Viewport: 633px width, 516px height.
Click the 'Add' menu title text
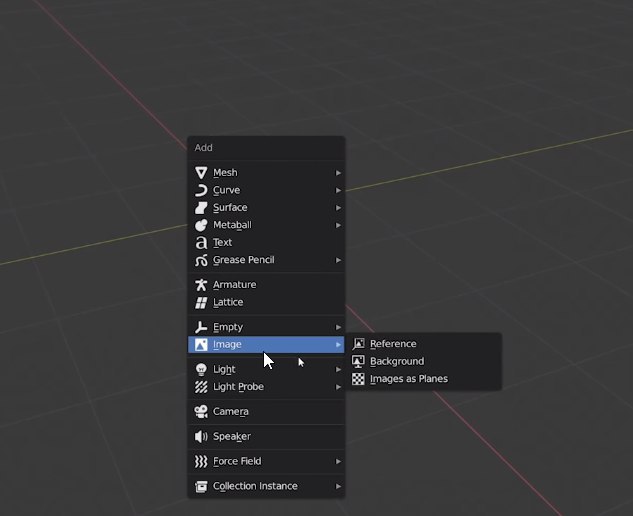[203, 148]
